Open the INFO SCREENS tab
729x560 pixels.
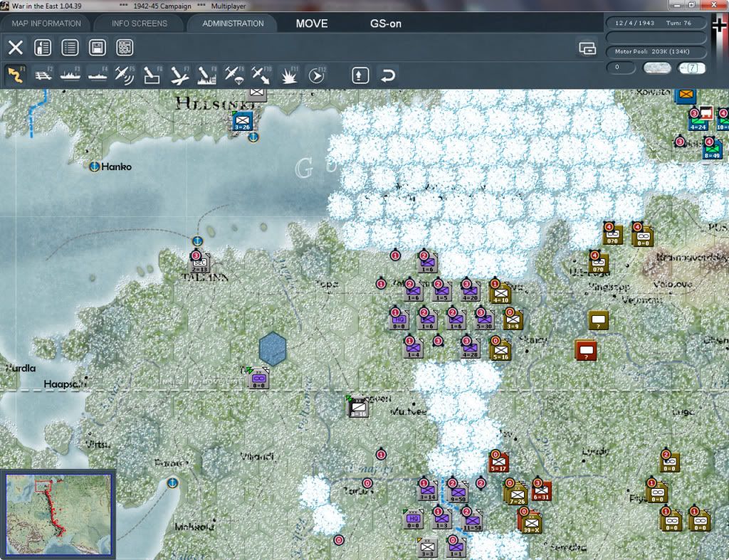point(139,23)
